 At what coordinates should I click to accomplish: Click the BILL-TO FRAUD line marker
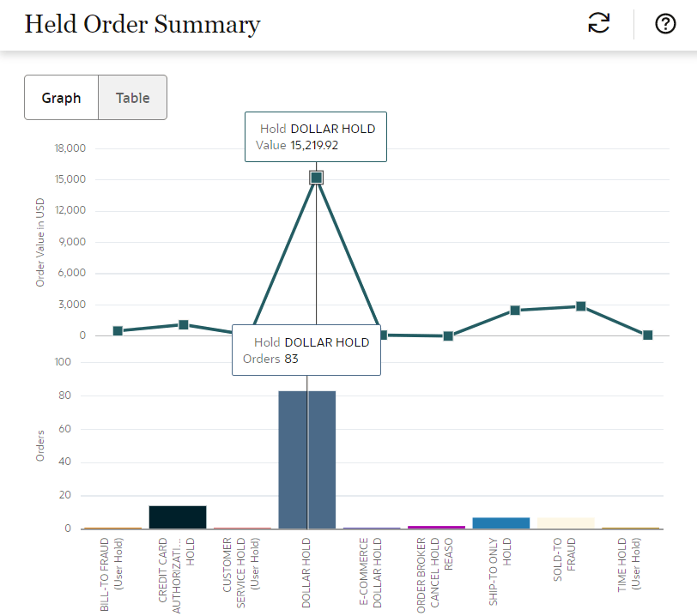tap(118, 329)
